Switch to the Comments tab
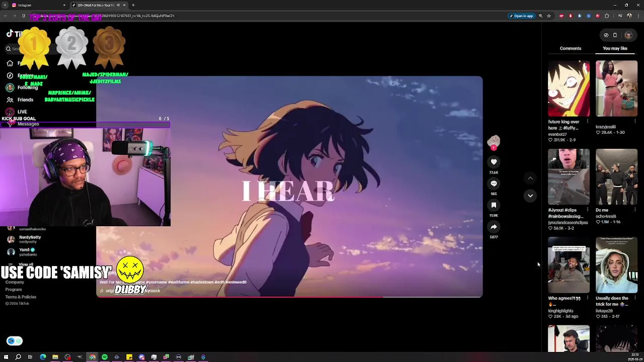This screenshot has height=362, width=644. [570, 48]
